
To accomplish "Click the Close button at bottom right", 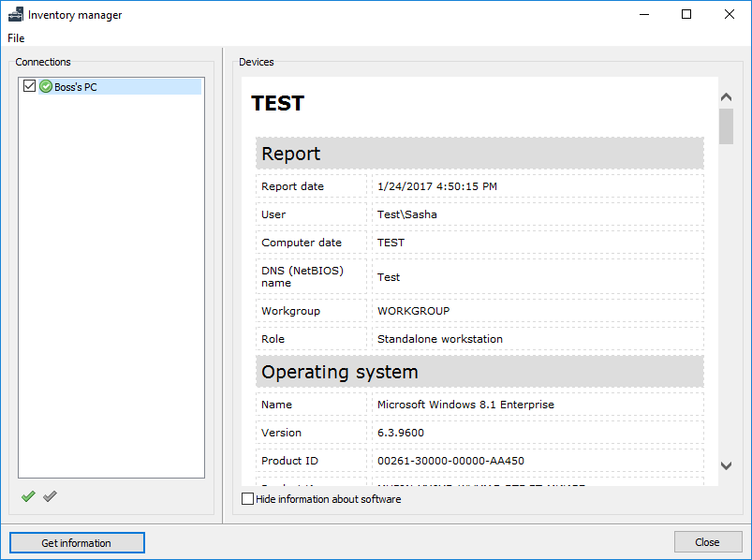I will 707,542.
